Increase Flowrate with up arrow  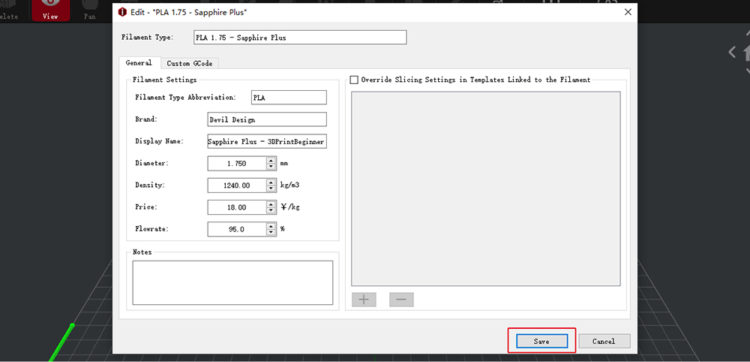pyautogui.click(x=272, y=226)
